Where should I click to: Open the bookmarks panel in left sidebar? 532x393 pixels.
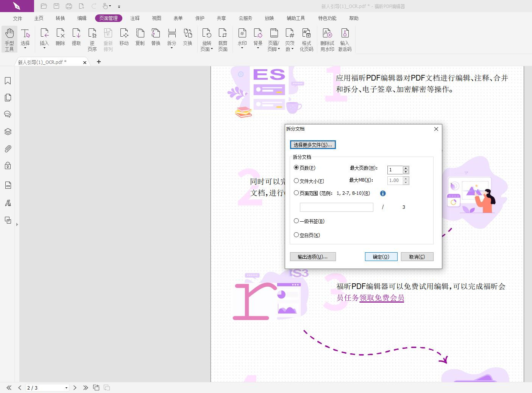(x=8, y=80)
